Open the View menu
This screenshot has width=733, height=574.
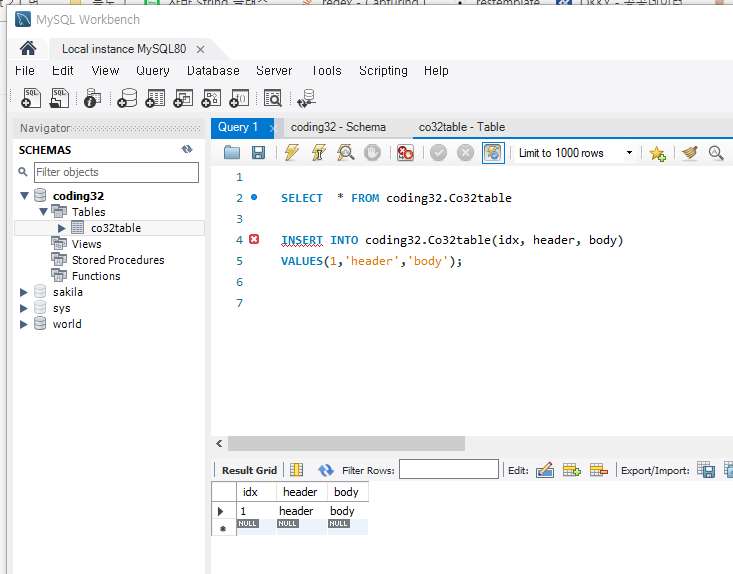[x=105, y=71]
